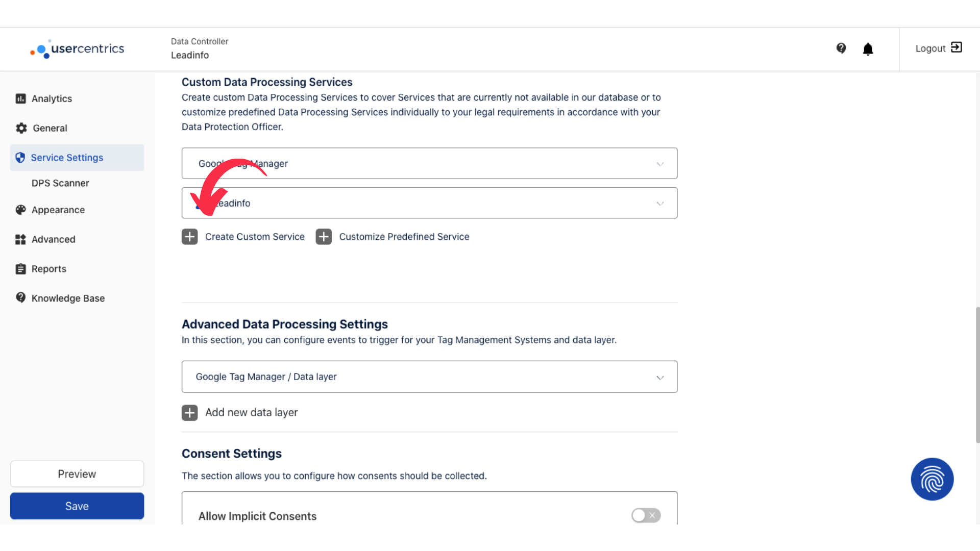Toggle Allow Implicit Consents switch
Screen dimensions: 980x551
646,515
